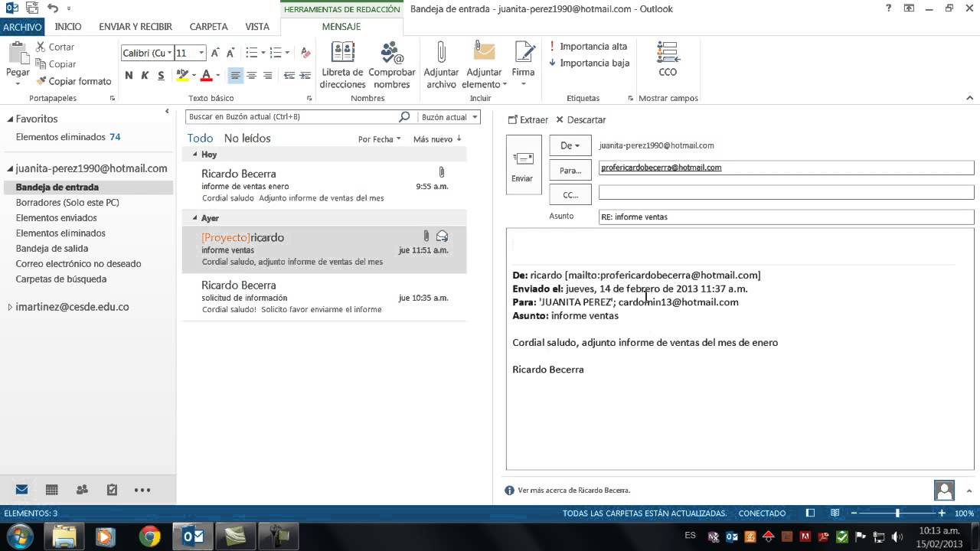Click the search magnifier icon

(x=404, y=117)
